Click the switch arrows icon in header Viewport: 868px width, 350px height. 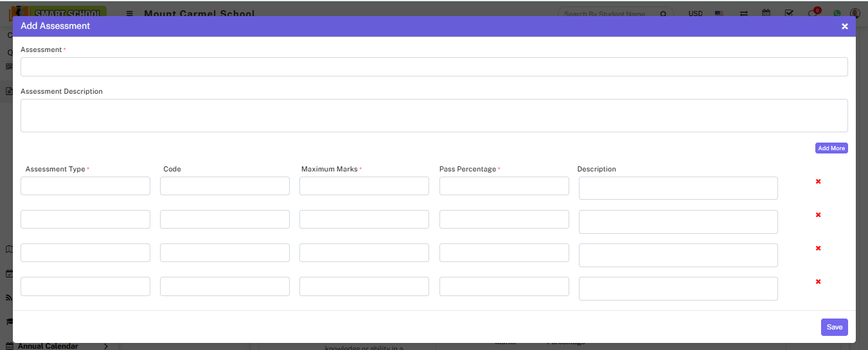pos(743,13)
